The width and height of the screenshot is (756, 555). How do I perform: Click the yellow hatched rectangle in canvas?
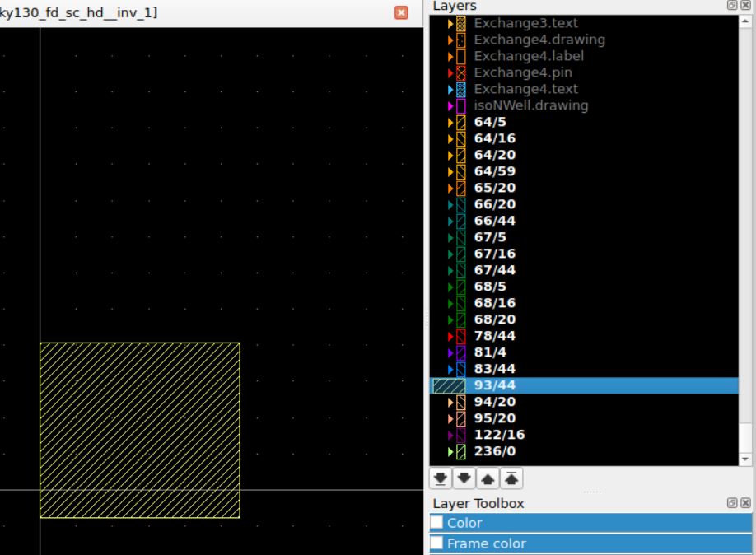point(140,430)
